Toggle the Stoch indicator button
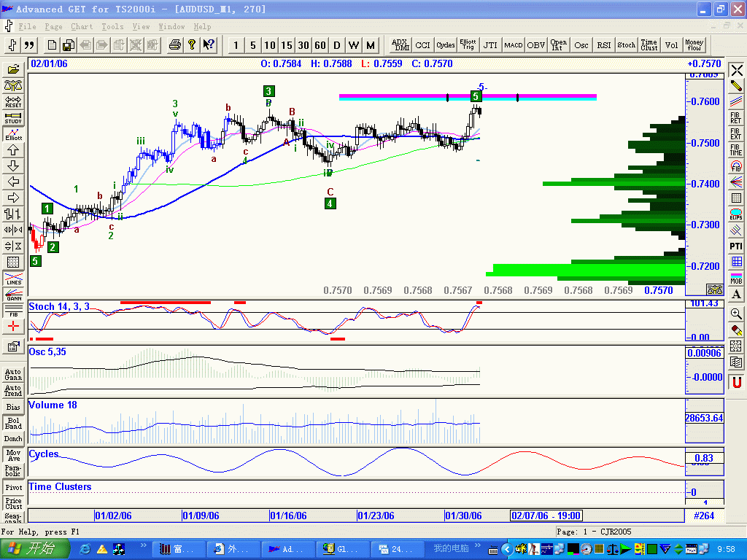 [x=626, y=45]
